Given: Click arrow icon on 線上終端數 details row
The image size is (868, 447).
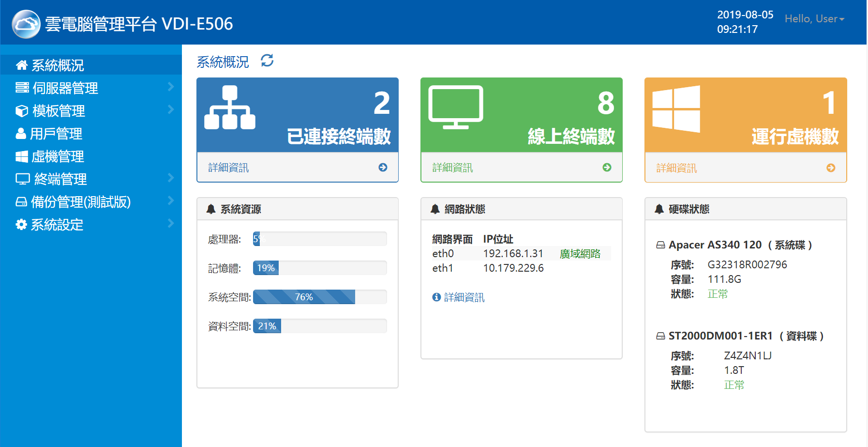Looking at the screenshot, I should tap(607, 167).
